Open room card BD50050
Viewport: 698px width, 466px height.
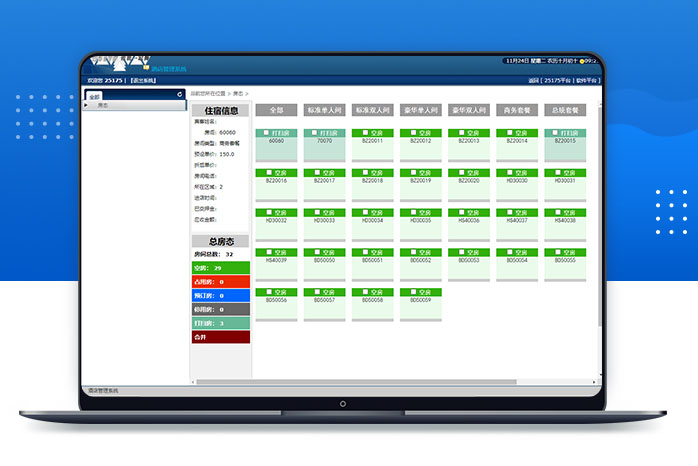click(325, 265)
